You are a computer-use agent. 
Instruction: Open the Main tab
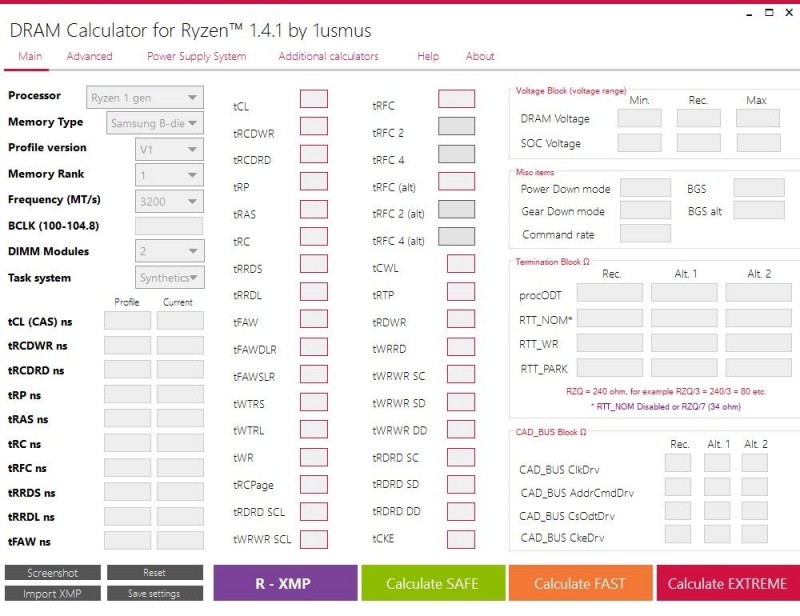tap(30, 56)
